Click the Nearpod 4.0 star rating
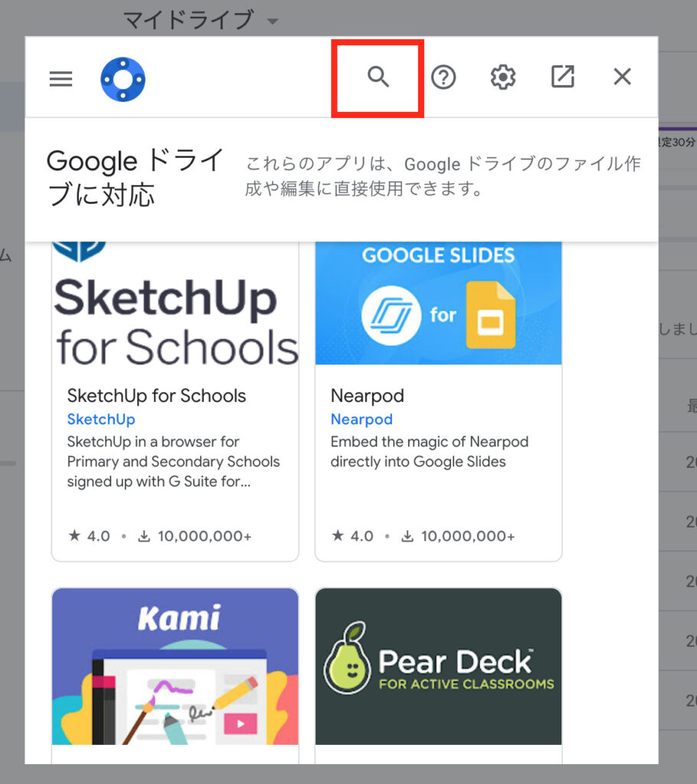Viewport: 697px width, 784px height. tap(352, 536)
